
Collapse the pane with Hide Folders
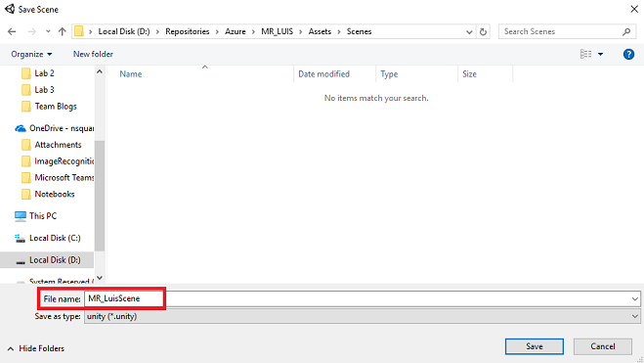(x=36, y=348)
